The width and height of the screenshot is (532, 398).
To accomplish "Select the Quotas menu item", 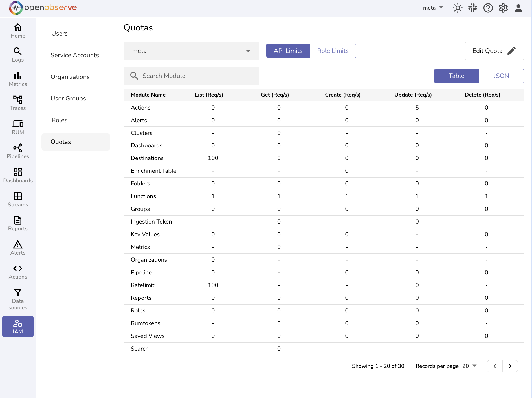I will pos(76,142).
